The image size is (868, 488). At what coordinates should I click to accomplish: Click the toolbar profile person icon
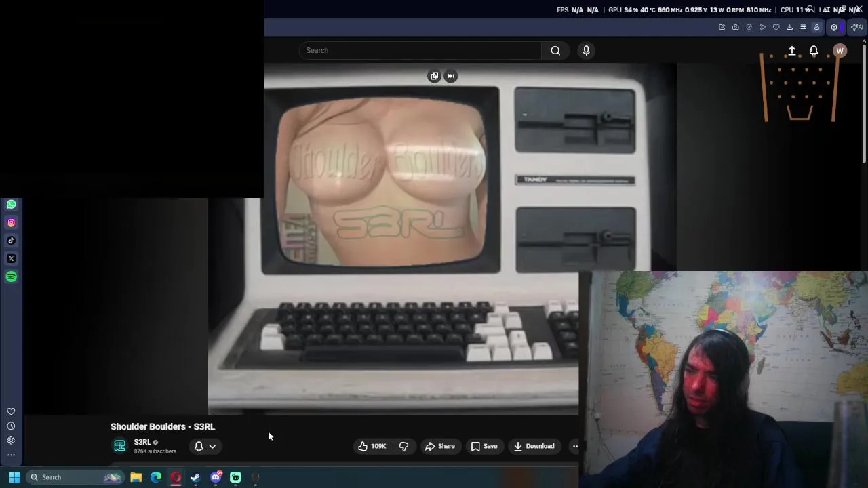coord(816,27)
